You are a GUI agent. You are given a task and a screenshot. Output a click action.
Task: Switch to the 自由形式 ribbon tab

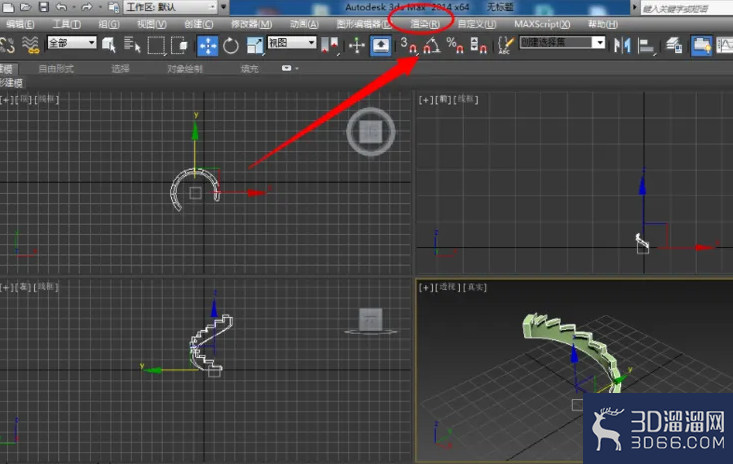(x=56, y=69)
